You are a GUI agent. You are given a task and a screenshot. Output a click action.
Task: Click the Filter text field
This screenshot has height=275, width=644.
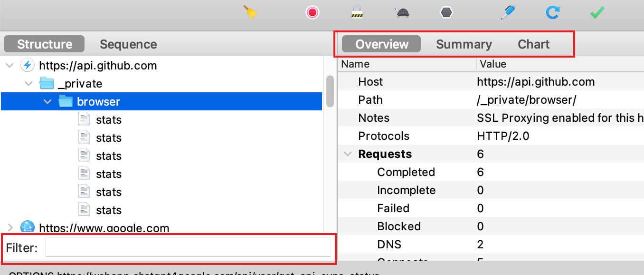pos(188,247)
